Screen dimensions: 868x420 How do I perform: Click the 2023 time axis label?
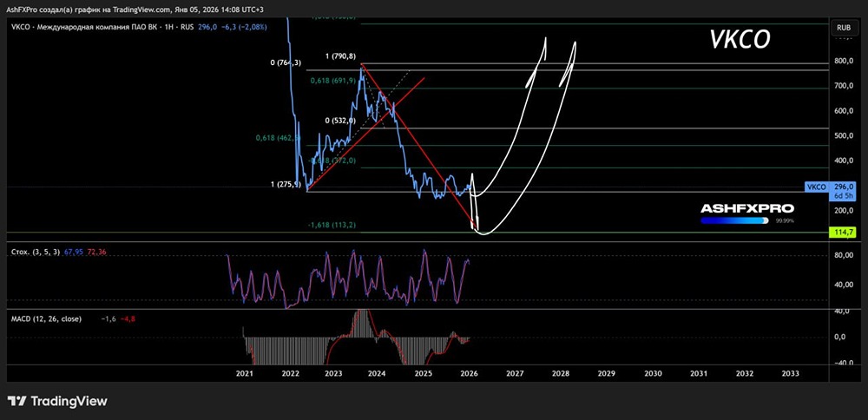(333, 373)
